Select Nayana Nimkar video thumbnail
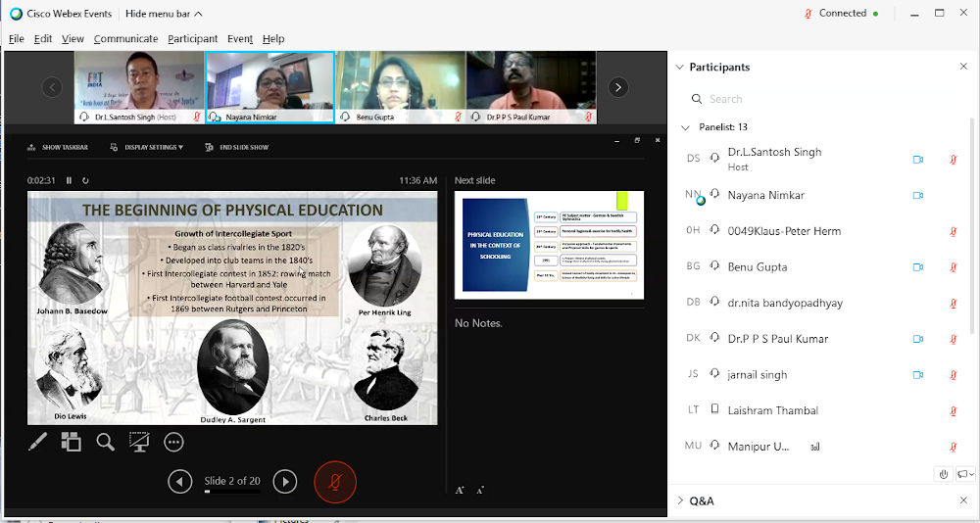Viewport: 980px width, 523px height. point(270,87)
